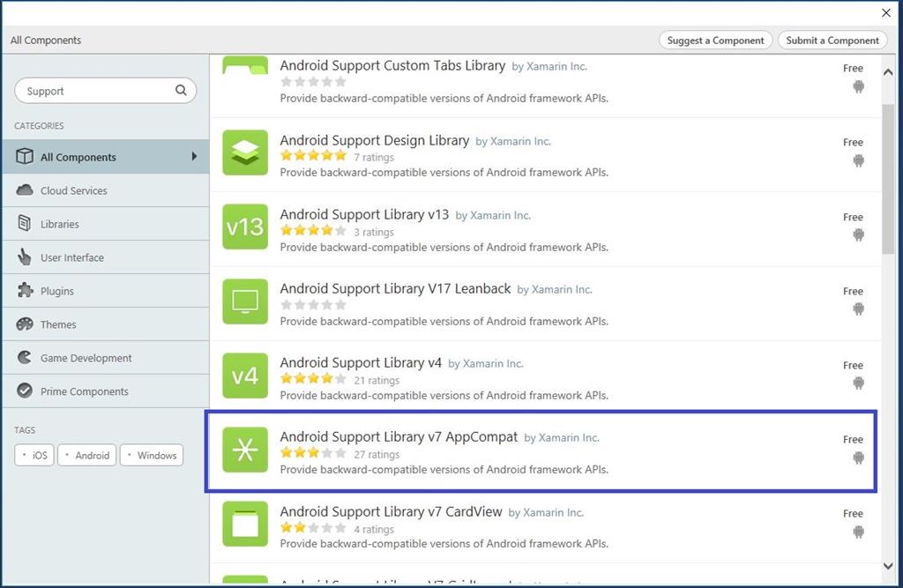The height and width of the screenshot is (588, 903).
Task: Click the Libraries document icon
Action: 24,223
